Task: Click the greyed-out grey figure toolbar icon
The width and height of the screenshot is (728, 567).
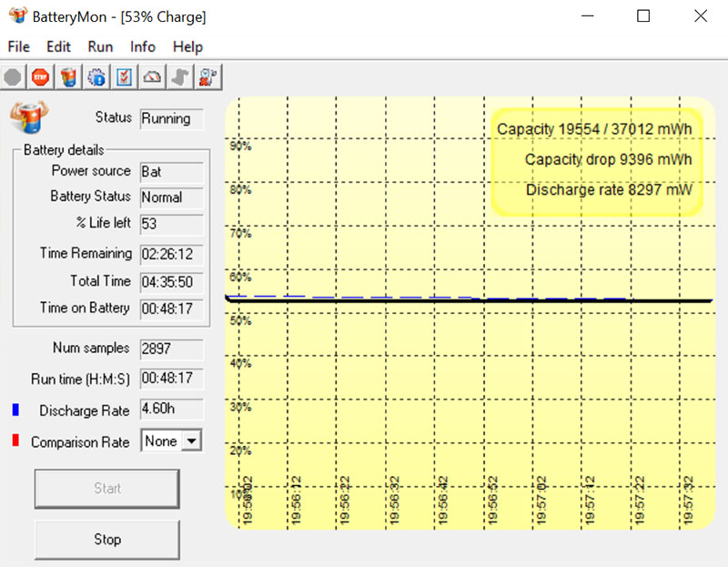Action: click(x=181, y=77)
